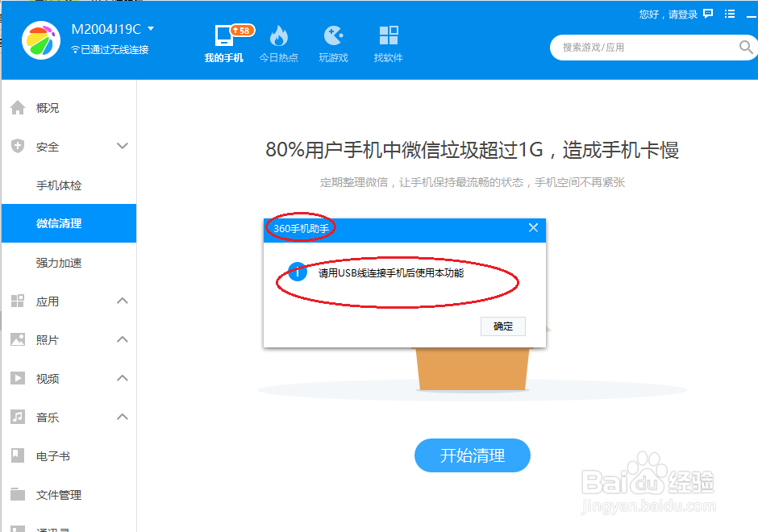Click the 视频 play icon
The height and width of the screenshot is (532, 758).
[x=18, y=378]
